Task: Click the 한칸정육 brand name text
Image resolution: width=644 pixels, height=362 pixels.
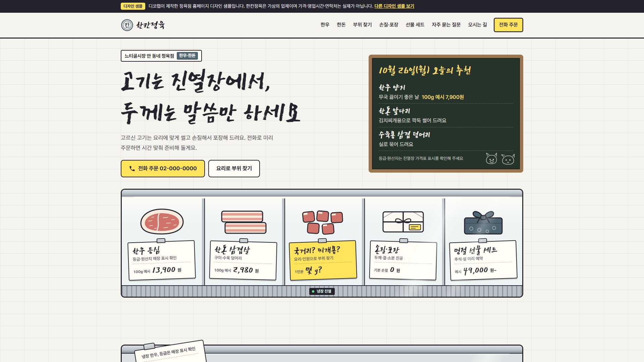Action: pyautogui.click(x=150, y=25)
